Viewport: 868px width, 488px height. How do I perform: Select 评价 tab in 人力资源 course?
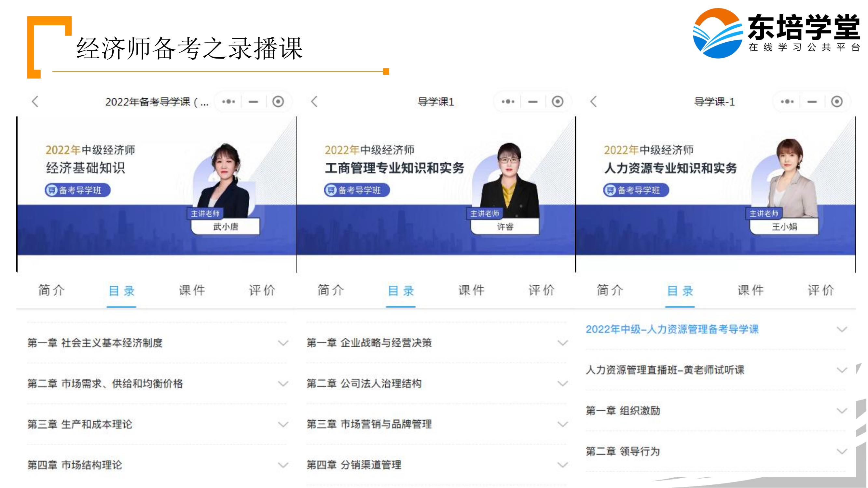820,290
